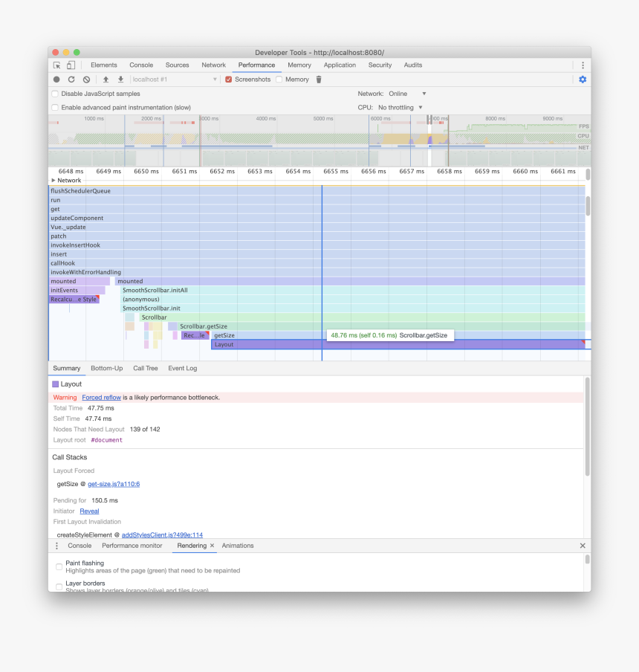
Task: Clear the recording with the cancel icon
Action: [x=86, y=80]
